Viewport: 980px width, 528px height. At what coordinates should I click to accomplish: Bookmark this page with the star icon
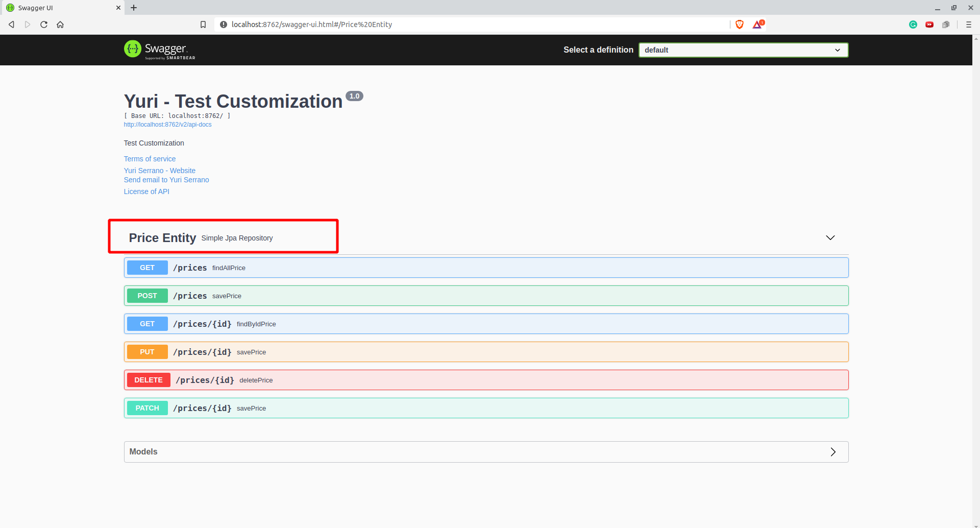(x=203, y=24)
